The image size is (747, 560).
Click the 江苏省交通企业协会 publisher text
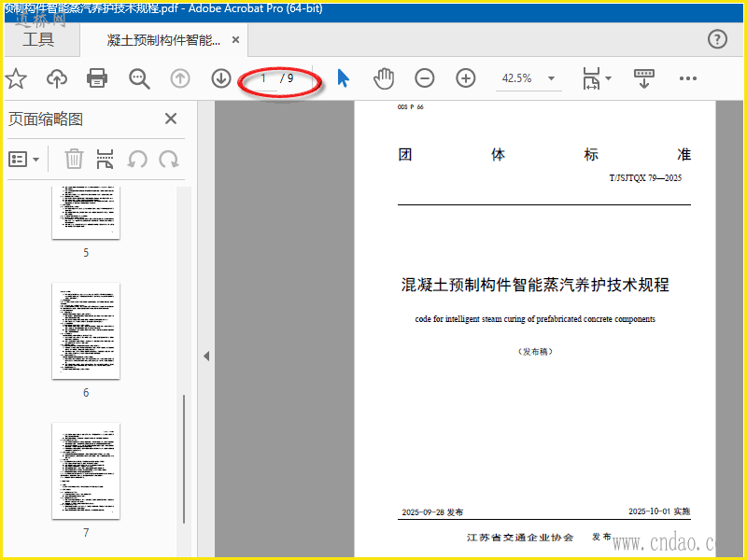point(520,538)
